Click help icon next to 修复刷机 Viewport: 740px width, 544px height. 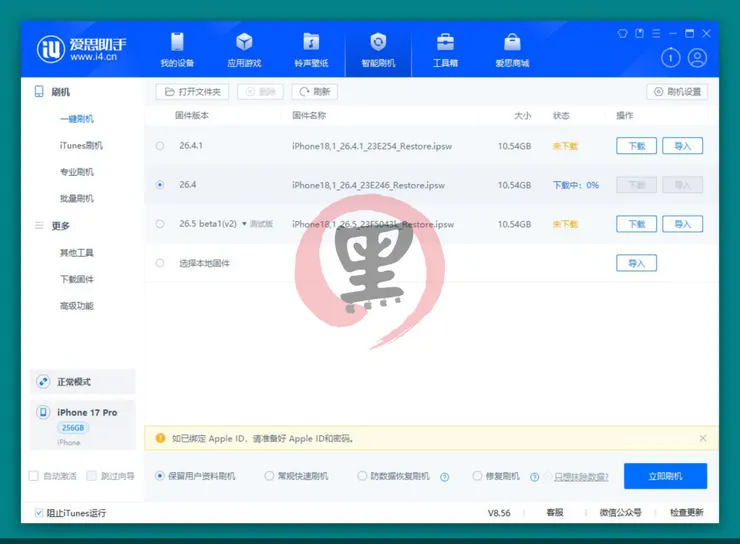(x=534, y=477)
